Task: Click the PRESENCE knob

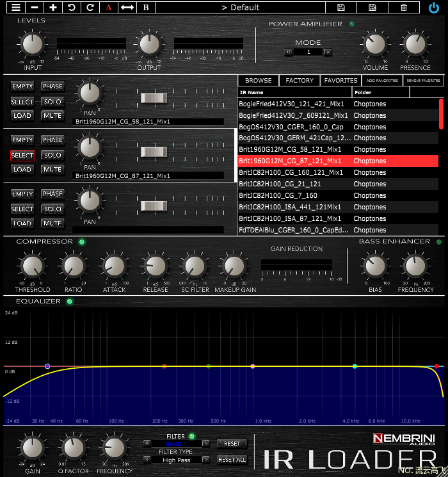Action: (415, 44)
